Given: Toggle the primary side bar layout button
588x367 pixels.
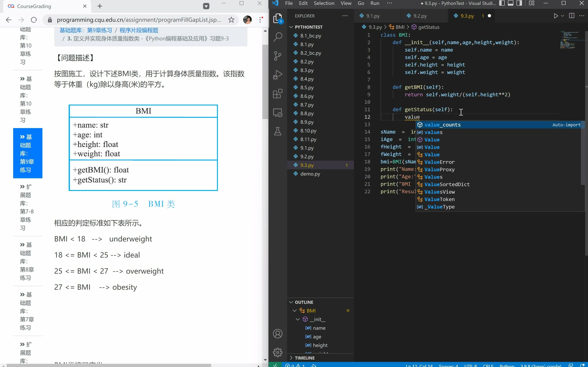Looking at the screenshot, I should [x=502, y=3].
